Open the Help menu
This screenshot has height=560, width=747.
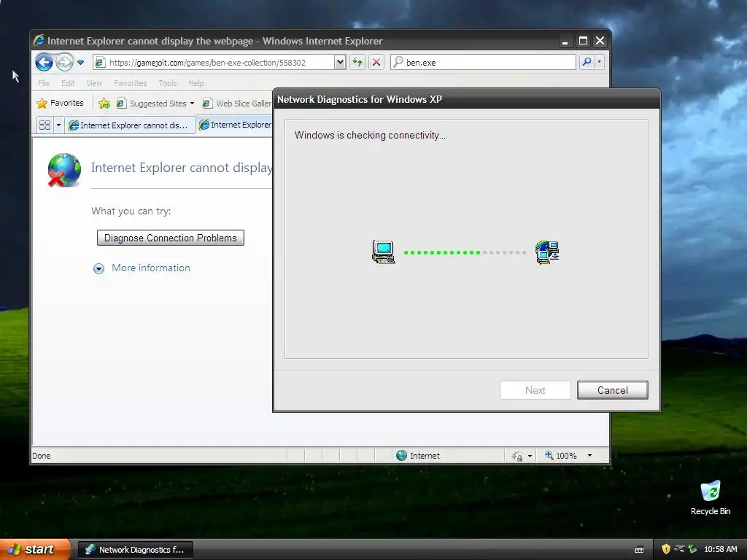coord(196,83)
